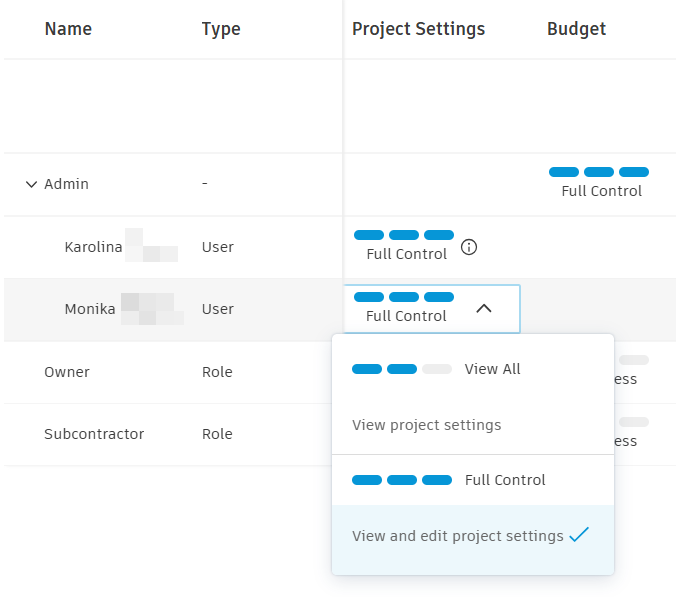Click the Project Settings column header
676x597 pixels.
[418, 29]
